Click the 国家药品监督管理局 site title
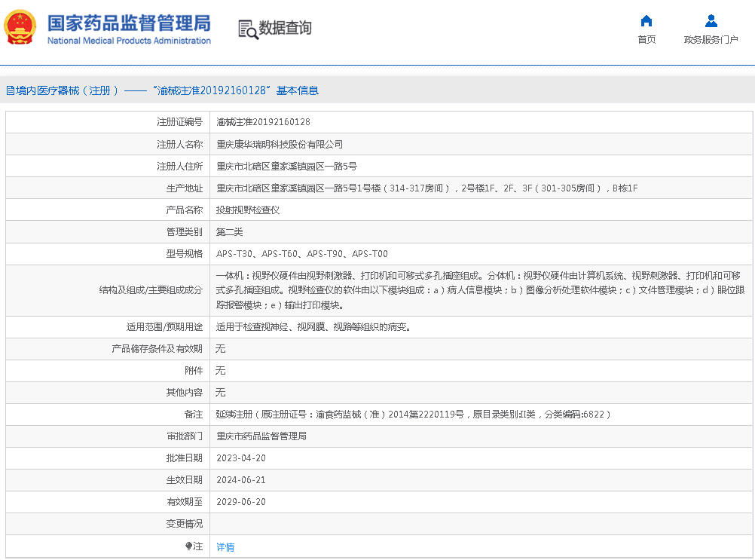The height and width of the screenshot is (560, 755). point(129,23)
